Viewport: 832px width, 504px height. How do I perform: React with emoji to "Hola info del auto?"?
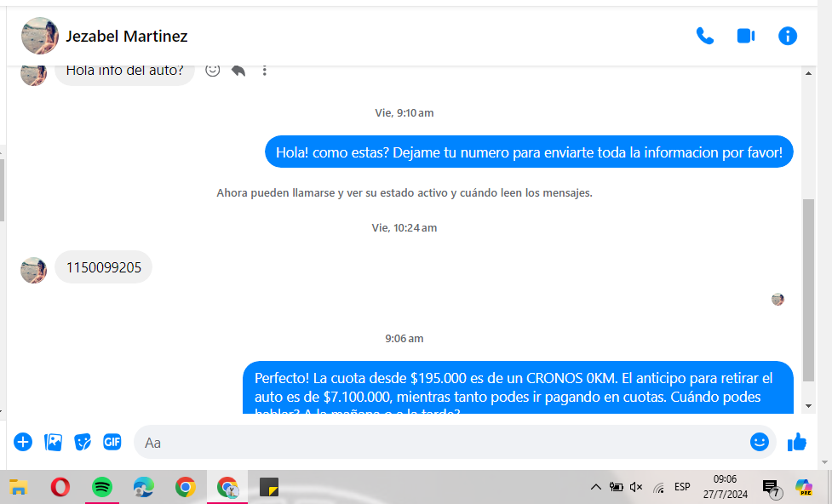point(212,70)
